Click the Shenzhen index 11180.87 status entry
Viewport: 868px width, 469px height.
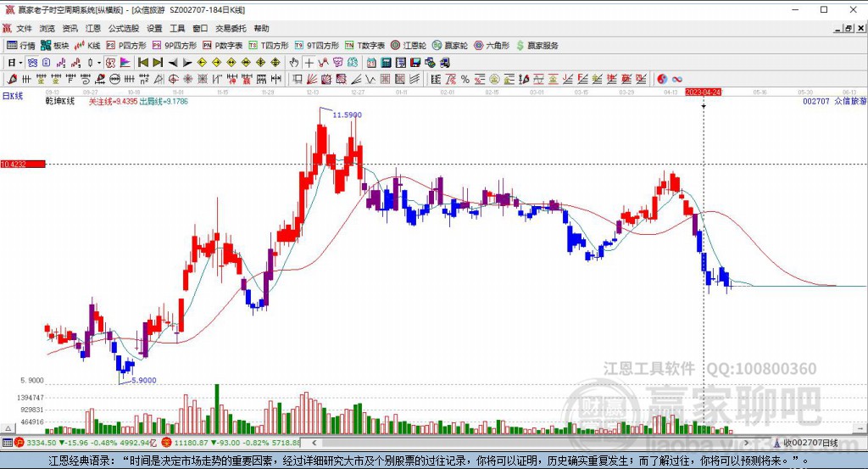231,443
